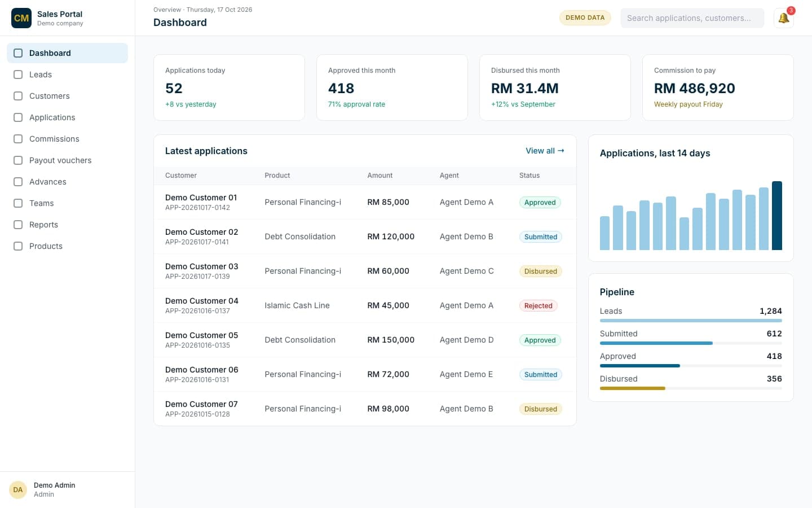The image size is (812, 508).
Task: Click the Leads sidebar icon
Action: [x=18, y=75]
